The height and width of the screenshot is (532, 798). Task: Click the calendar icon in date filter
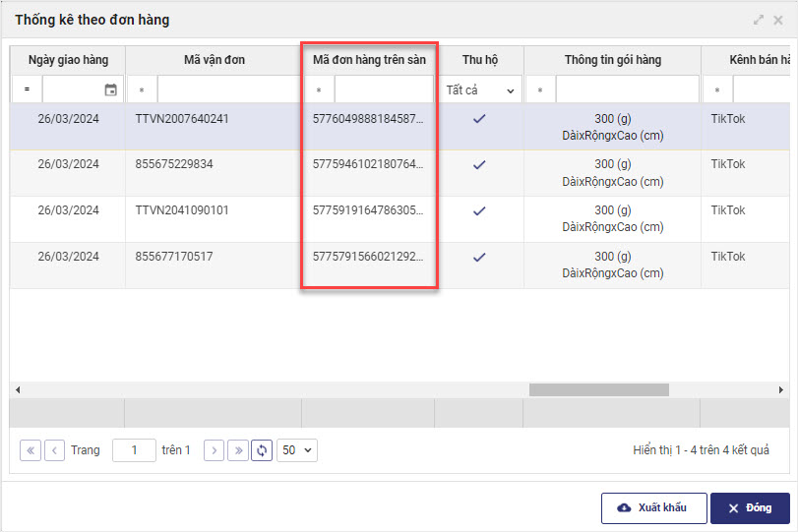(110, 90)
